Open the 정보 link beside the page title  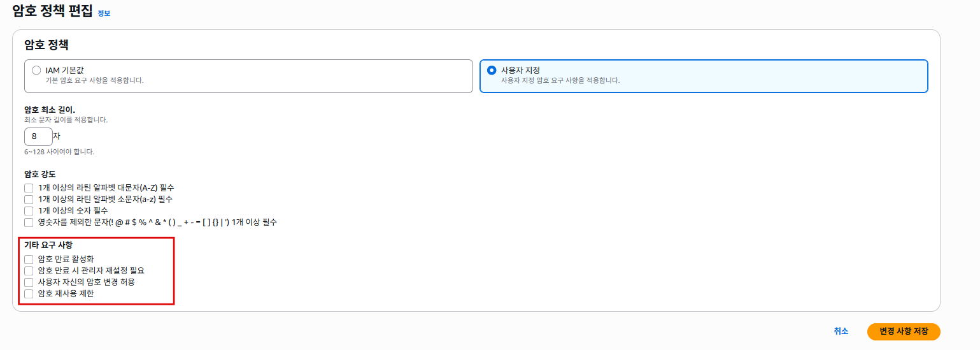point(104,13)
